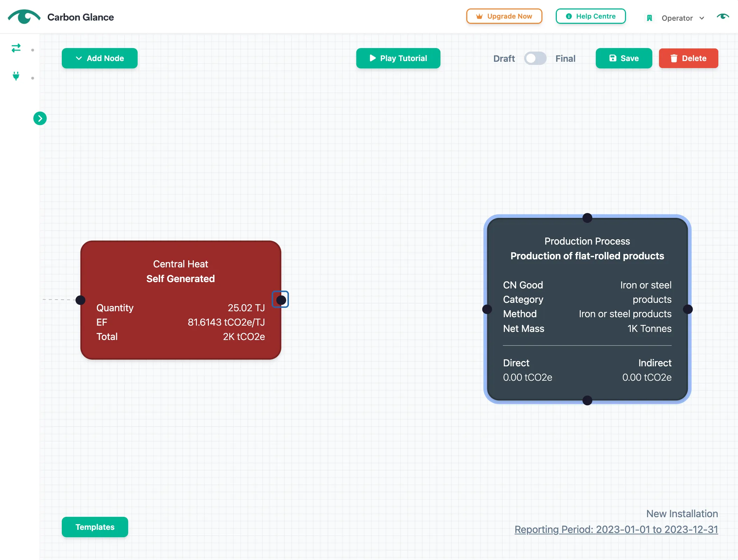
Task: Click Central Heat node's right connector
Action: coord(281,300)
